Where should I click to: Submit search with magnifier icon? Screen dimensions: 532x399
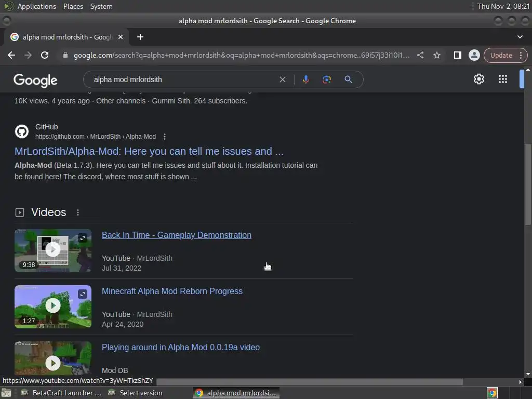tap(349, 79)
